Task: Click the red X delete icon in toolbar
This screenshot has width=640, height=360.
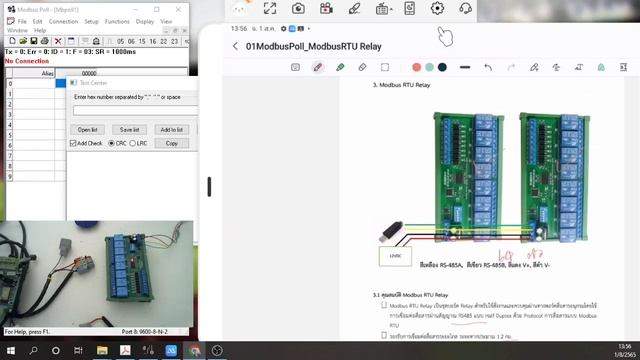Action: [58, 41]
